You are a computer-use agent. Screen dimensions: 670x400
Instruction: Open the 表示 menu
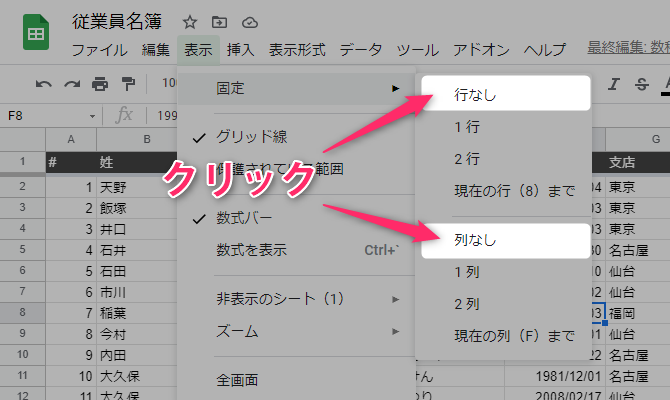click(x=198, y=50)
